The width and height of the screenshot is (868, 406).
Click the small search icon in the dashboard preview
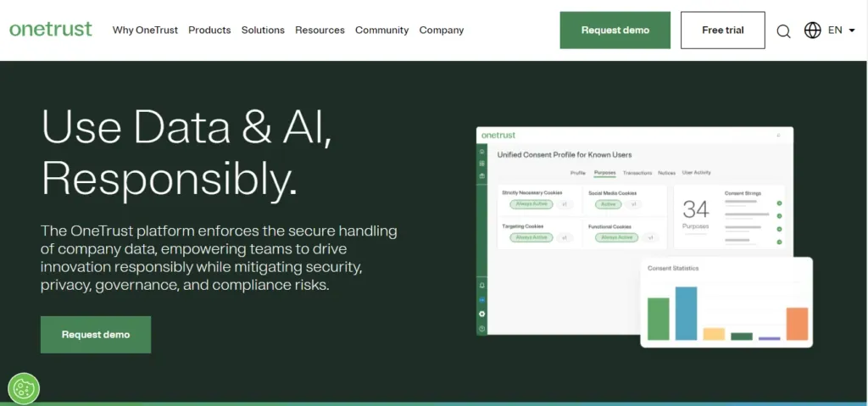click(778, 135)
